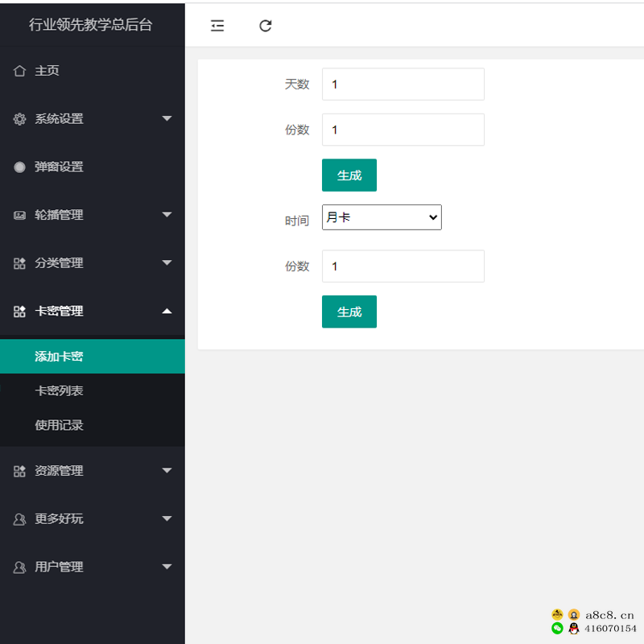Expand the 系统设置 menu arrow

click(167, 118)
